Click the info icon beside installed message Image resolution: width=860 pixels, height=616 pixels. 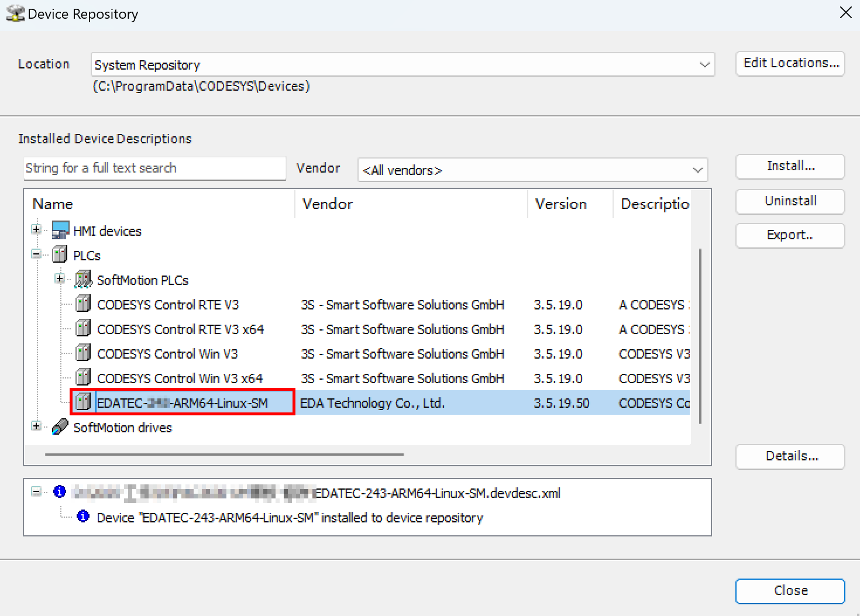[83, 517]
